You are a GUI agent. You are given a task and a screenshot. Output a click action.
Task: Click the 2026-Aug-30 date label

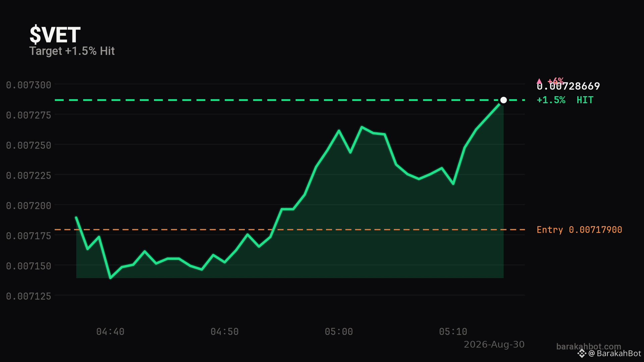pos(494,345)
